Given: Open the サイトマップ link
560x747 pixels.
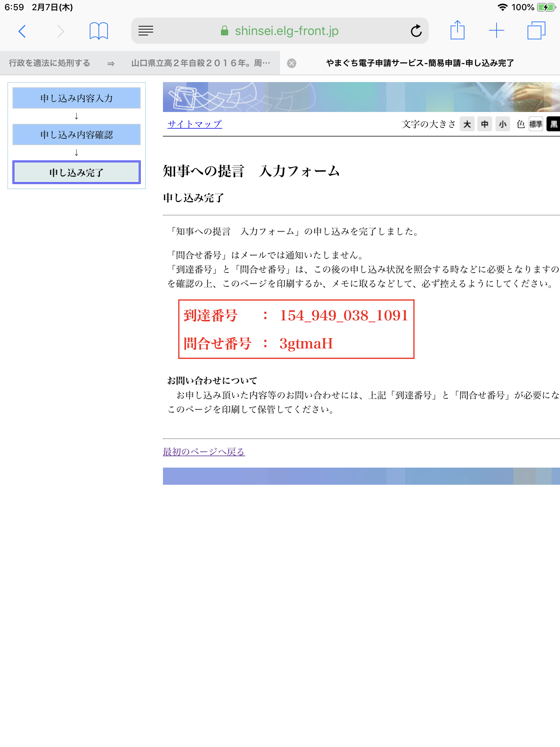Looking at the screenshot, I should [194, 124].
